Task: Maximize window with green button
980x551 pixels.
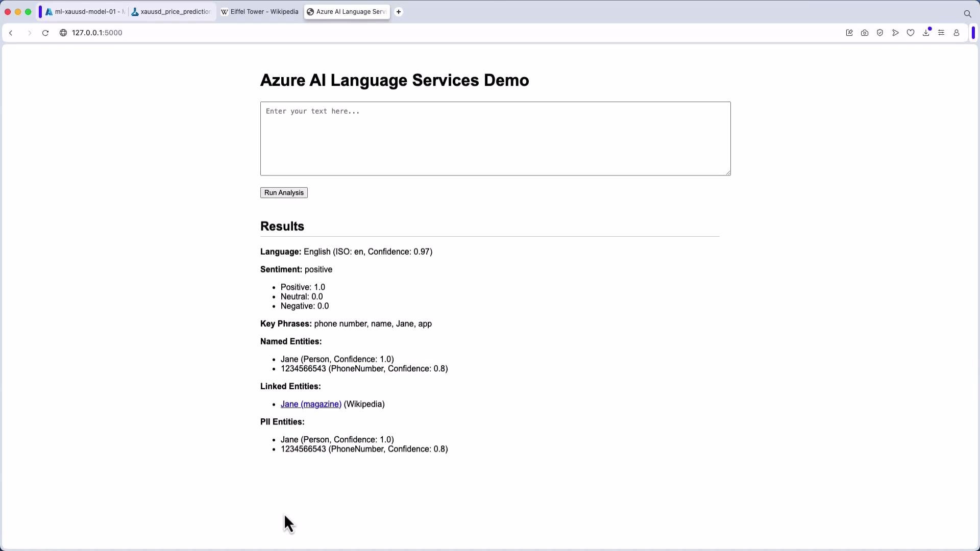Action: [28, 12]
